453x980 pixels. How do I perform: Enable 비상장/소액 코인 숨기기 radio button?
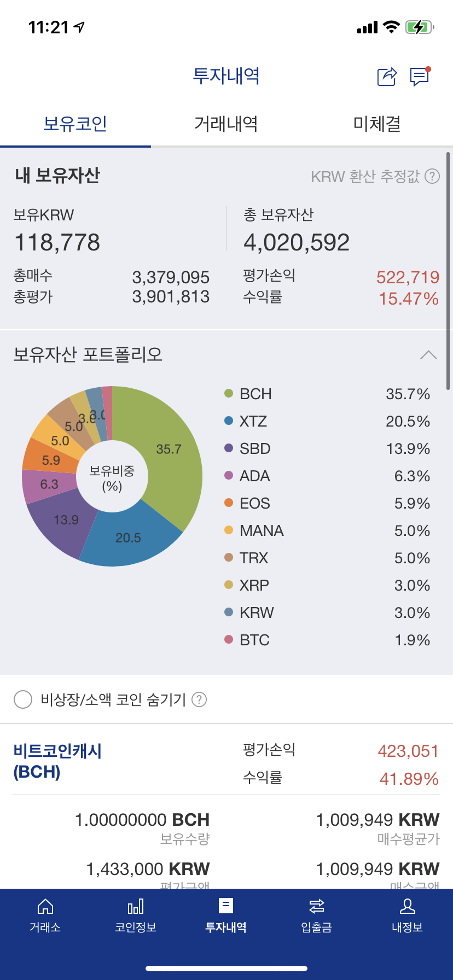23,699
